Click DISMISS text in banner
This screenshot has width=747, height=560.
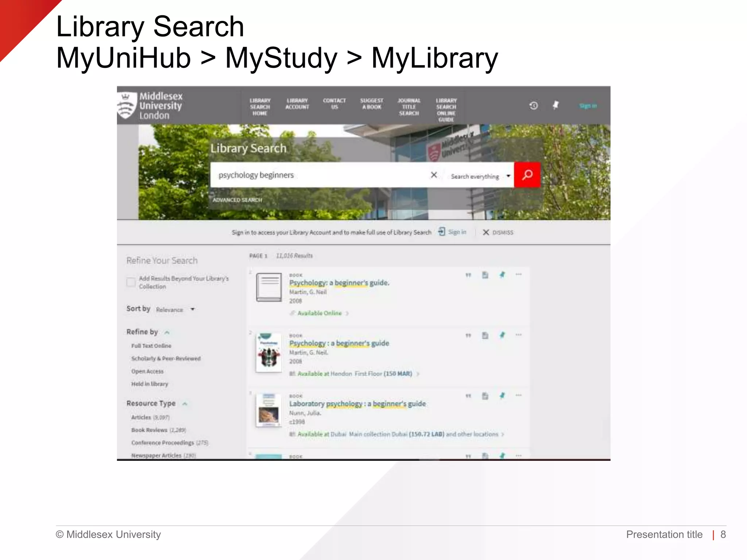point(503,233)
